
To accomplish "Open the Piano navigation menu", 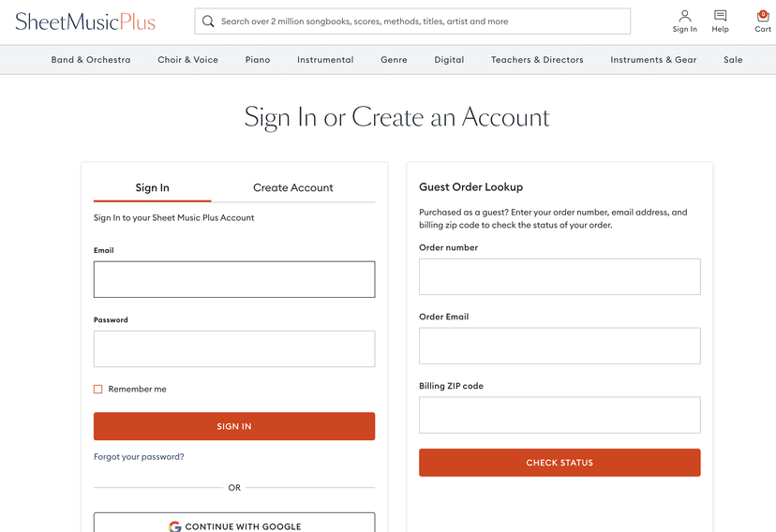I will point(258,60).
